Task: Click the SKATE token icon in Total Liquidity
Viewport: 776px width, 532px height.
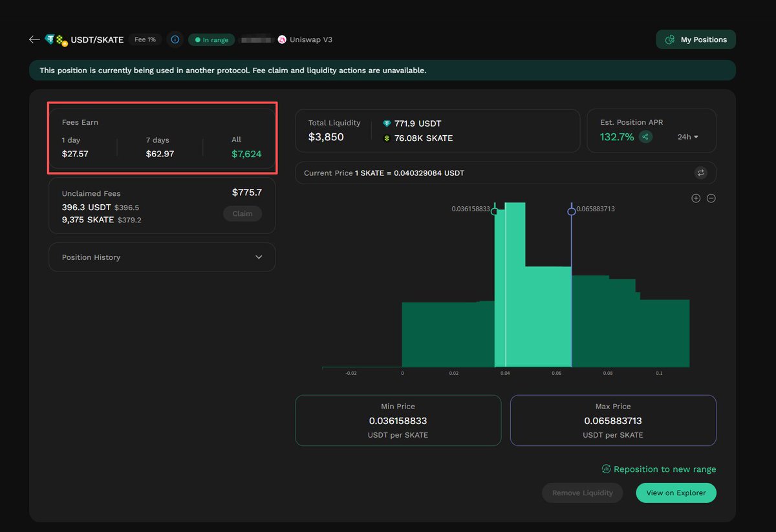Action: (x=387, y=138)
